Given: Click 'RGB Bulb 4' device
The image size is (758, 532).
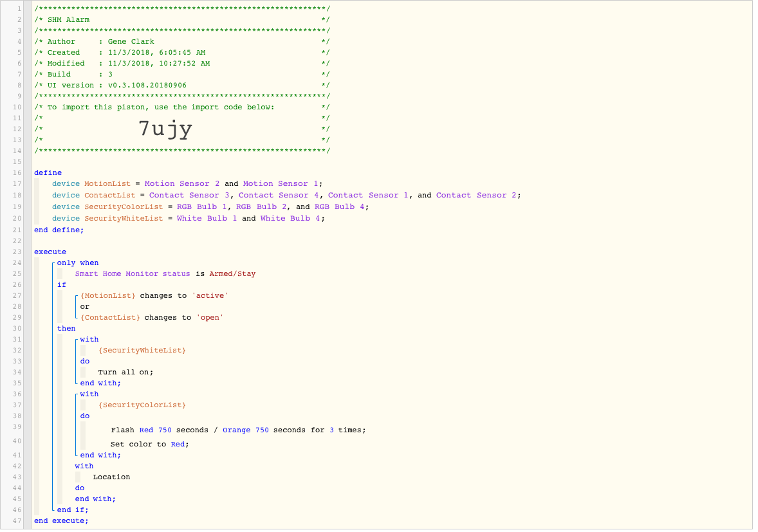Looking at the screenshot, I should click(x=339, y=207).
